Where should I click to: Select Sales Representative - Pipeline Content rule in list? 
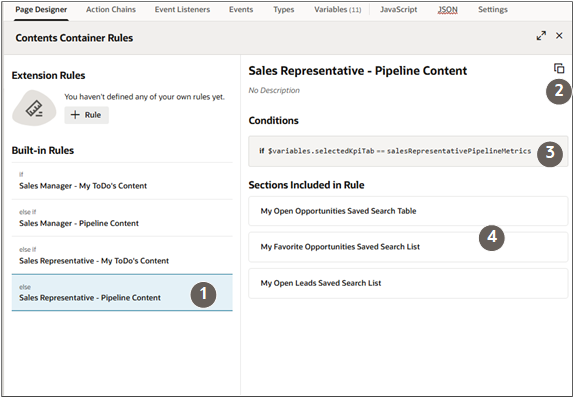click(x=122, y=293)
